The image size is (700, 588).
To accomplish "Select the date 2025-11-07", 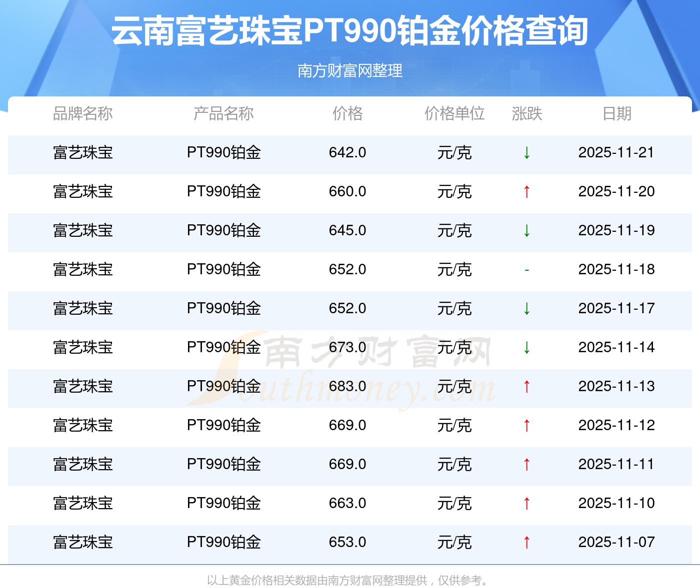I will click(616, 542).
